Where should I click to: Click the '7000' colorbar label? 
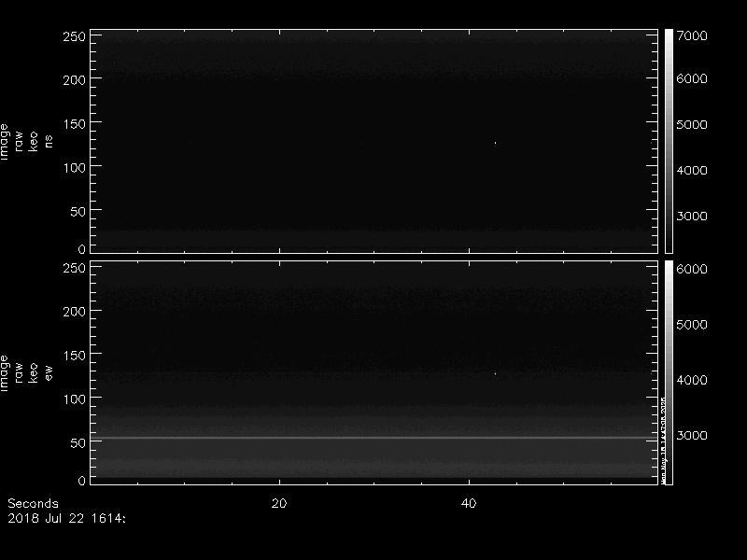click(692, 36)
